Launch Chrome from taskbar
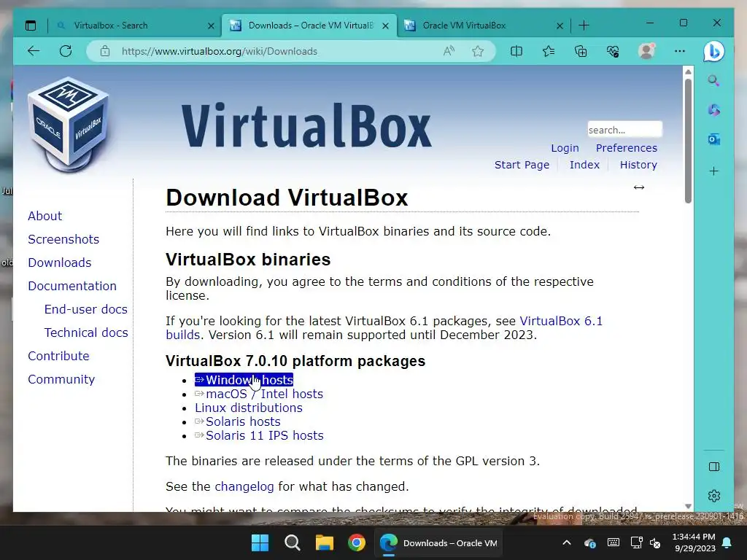The width and height of the screenshot is (747, 560). (356, 542)
